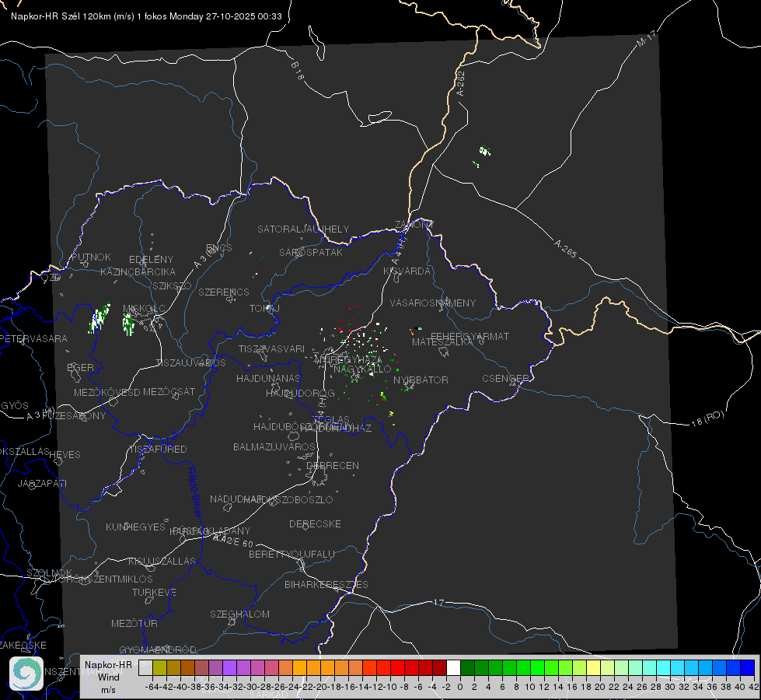The height and width of the screenshot is (700, 761).
Task: Click the Hajdú-Bihar county label
Action: (194, 492)
